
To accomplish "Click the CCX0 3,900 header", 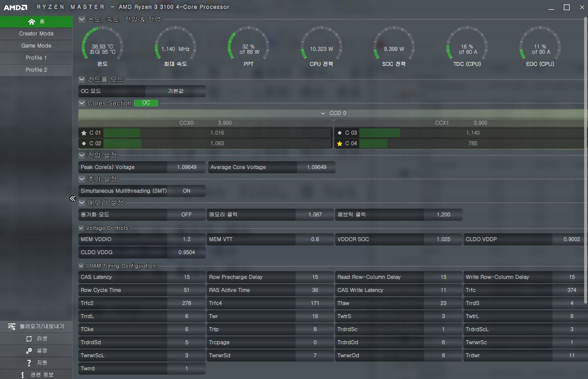I will (x=206, y=123).
